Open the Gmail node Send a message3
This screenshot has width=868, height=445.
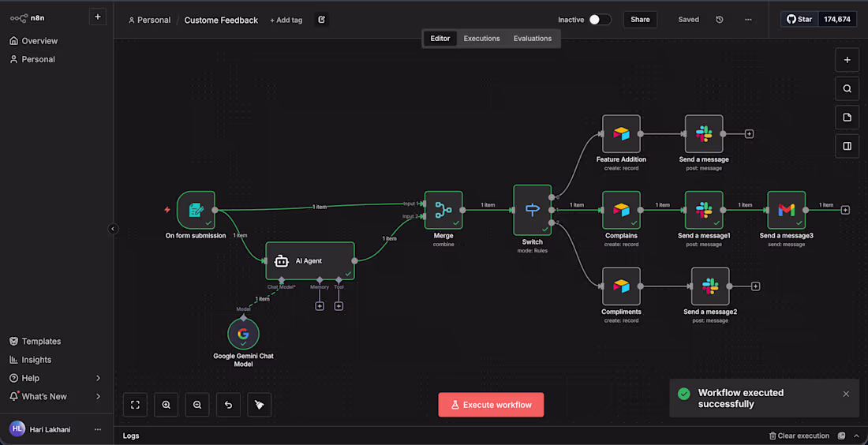point(786,210)
